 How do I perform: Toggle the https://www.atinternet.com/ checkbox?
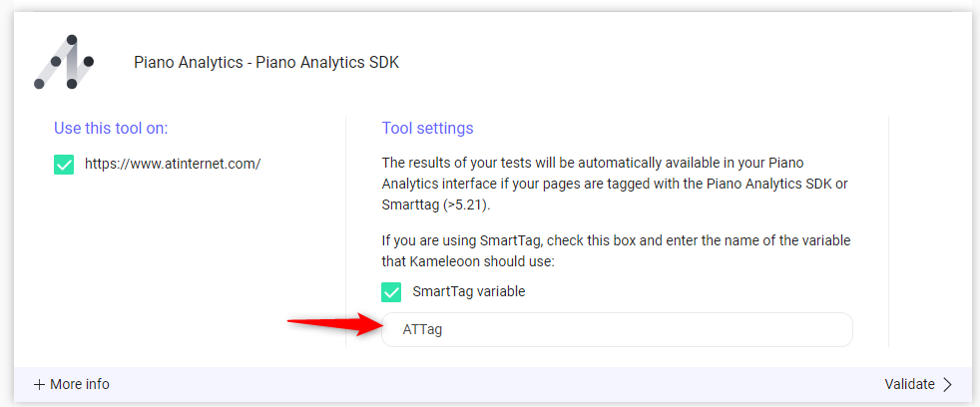point(64,164)
